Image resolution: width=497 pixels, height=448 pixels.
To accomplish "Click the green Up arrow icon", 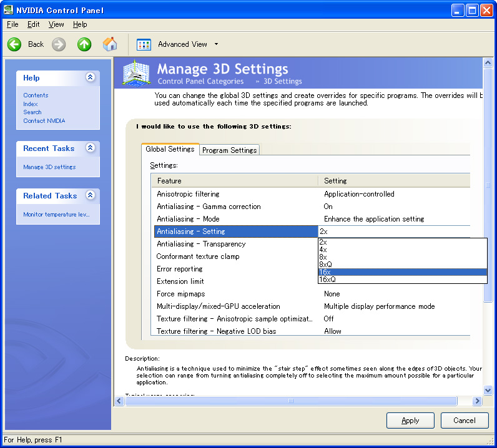I will click(x=84, y=44).
